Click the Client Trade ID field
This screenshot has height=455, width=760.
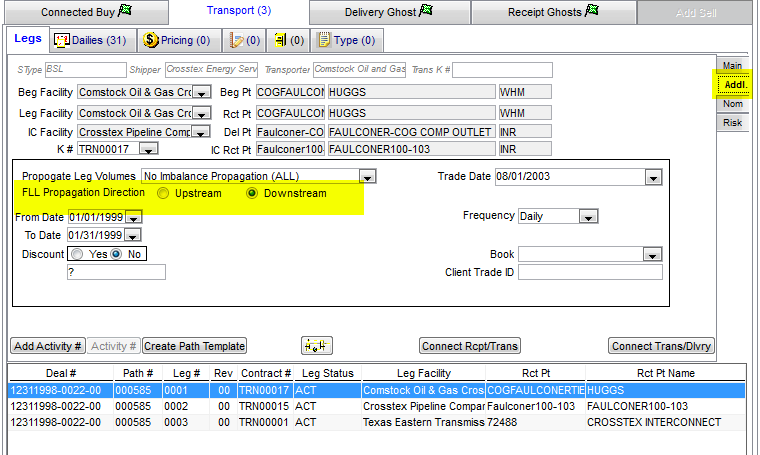pyautogui.click(x=590, y=272)
